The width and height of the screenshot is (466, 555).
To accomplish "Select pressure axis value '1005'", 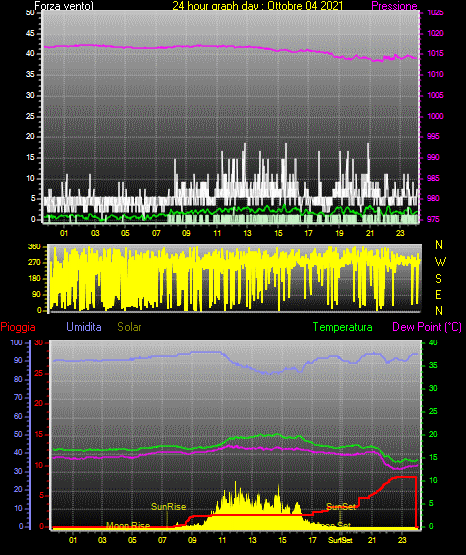I will click(435, 95).
